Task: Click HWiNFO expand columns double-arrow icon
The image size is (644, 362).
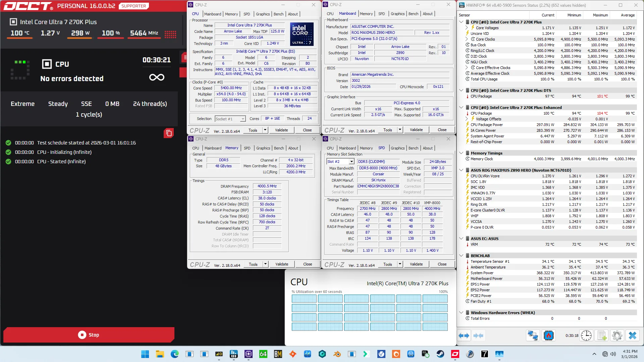Action: (464, 336)
